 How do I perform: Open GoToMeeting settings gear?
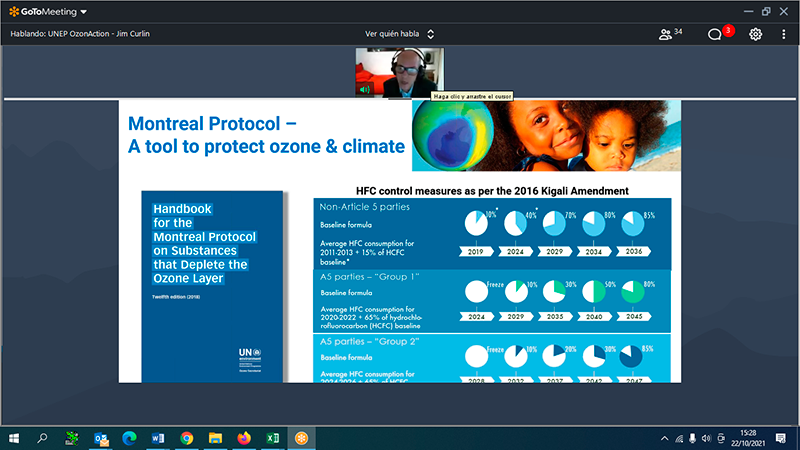[x=756, y=34]
